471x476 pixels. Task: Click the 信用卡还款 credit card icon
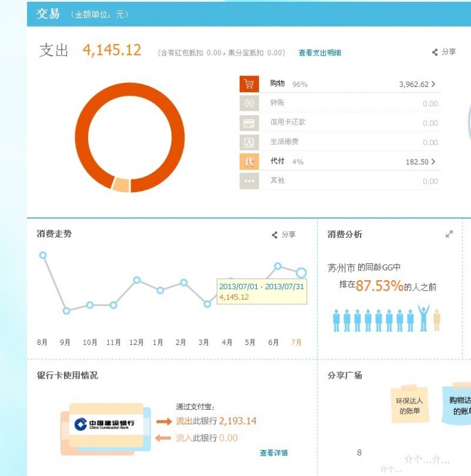249,123
